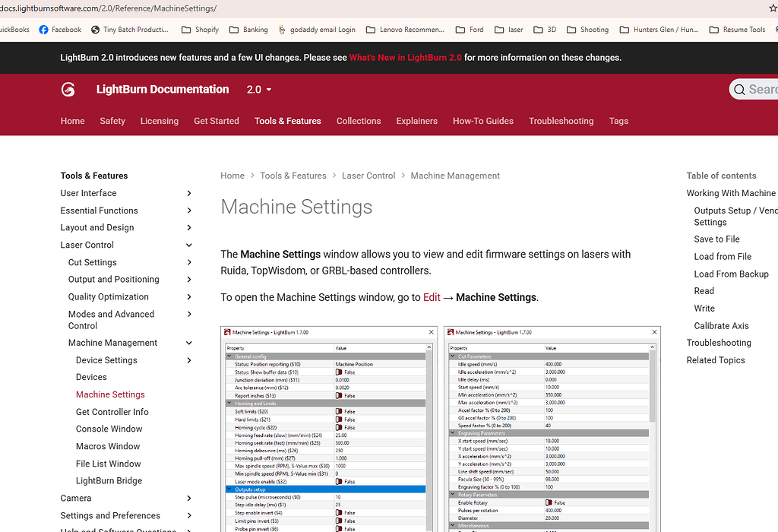Open Console Window sidebar page
This screenshot has height=532, width=778.
(x=109, y=429)
